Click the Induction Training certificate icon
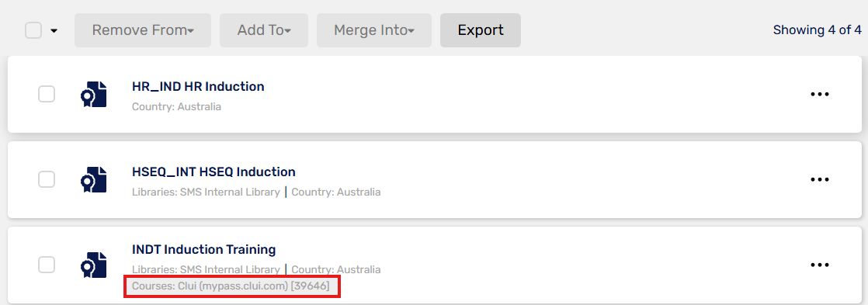Viewport: 868px width, 305px height. point(93,265)
